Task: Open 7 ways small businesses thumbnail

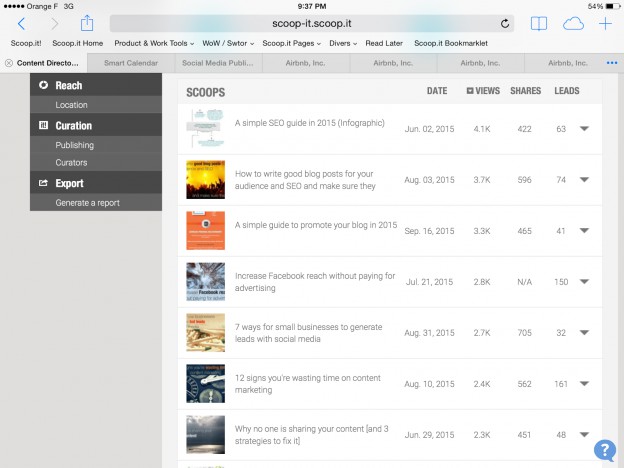Action: click(x=205, y=332)
